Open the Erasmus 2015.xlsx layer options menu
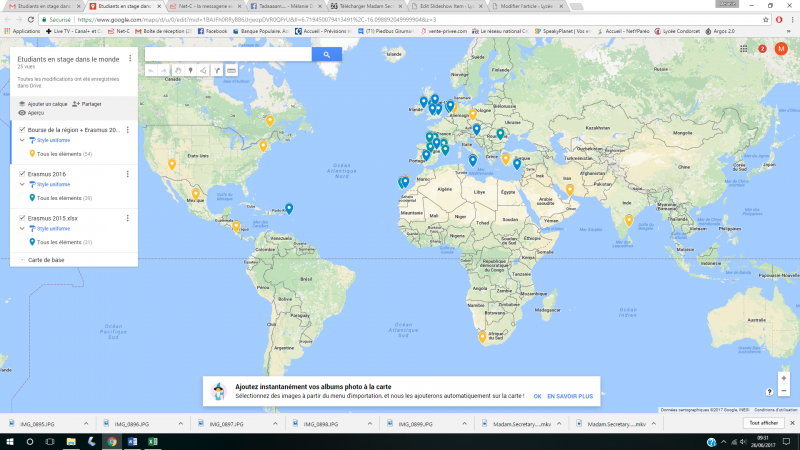 click(127, 217)
